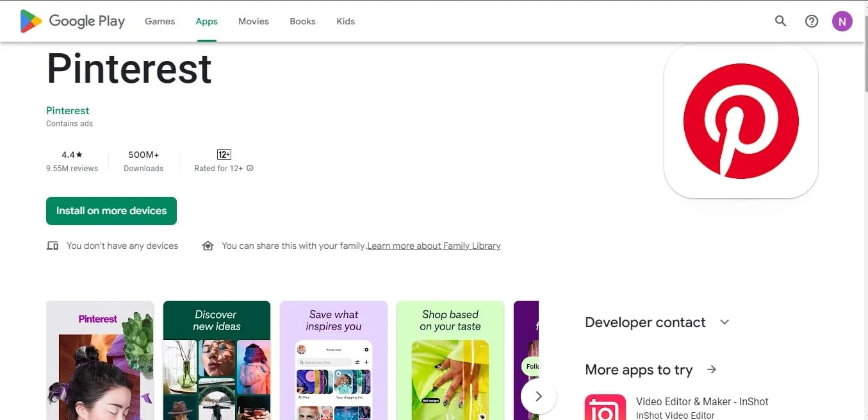The image size is (868, 420).
Task: Click the family library house icon
Action: pyautogui.click(x=208, y=246)
